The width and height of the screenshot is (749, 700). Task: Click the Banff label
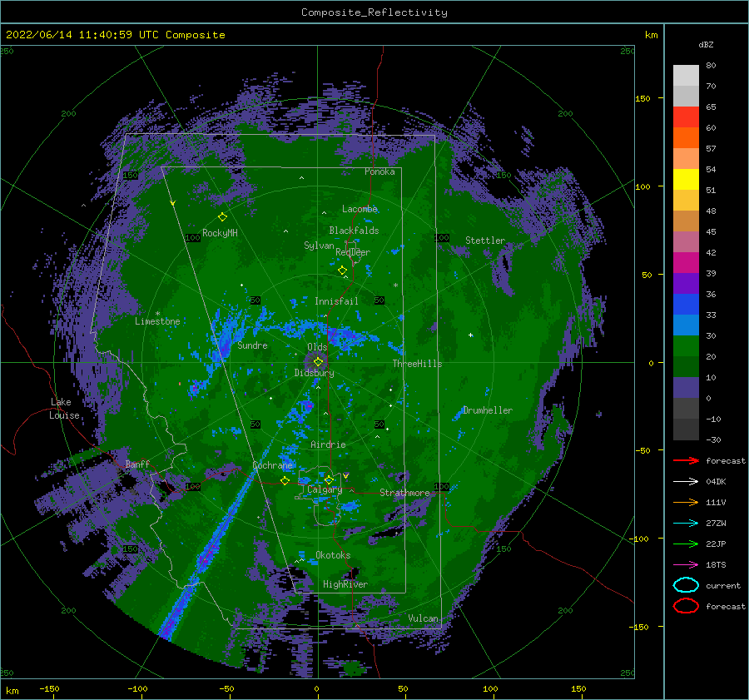click(137, 464)
